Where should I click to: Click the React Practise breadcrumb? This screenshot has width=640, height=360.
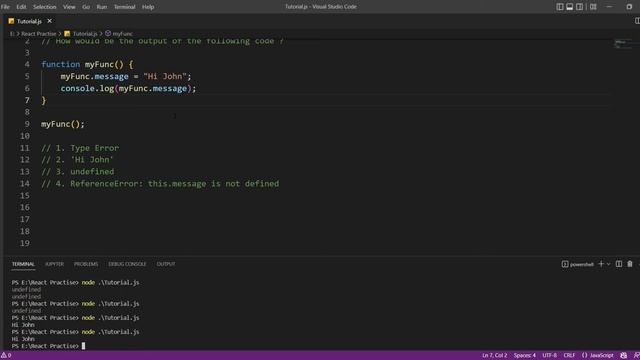pyautogui.click(x=38, y=34)
